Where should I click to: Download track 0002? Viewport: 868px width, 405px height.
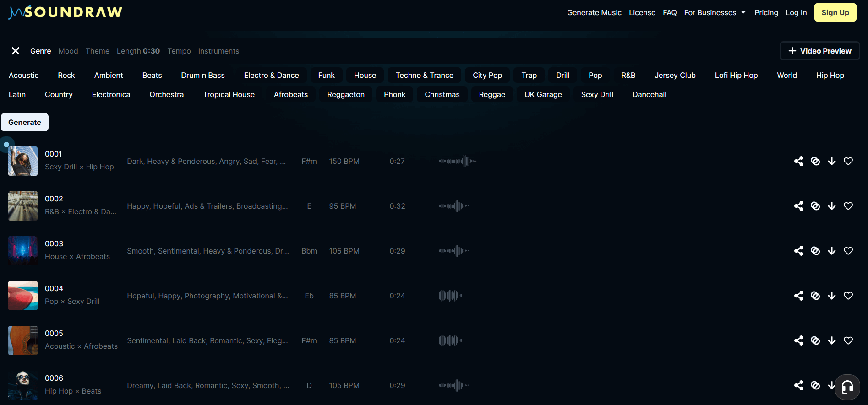831,206
